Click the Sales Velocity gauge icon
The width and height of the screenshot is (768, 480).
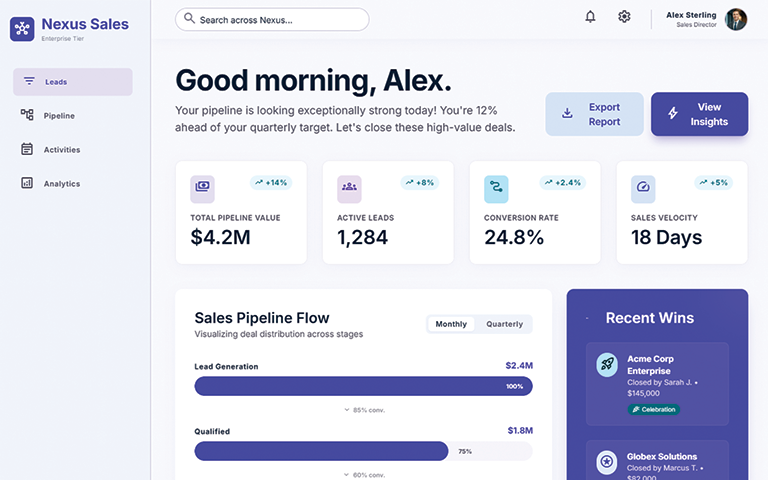tap(643, 189)
